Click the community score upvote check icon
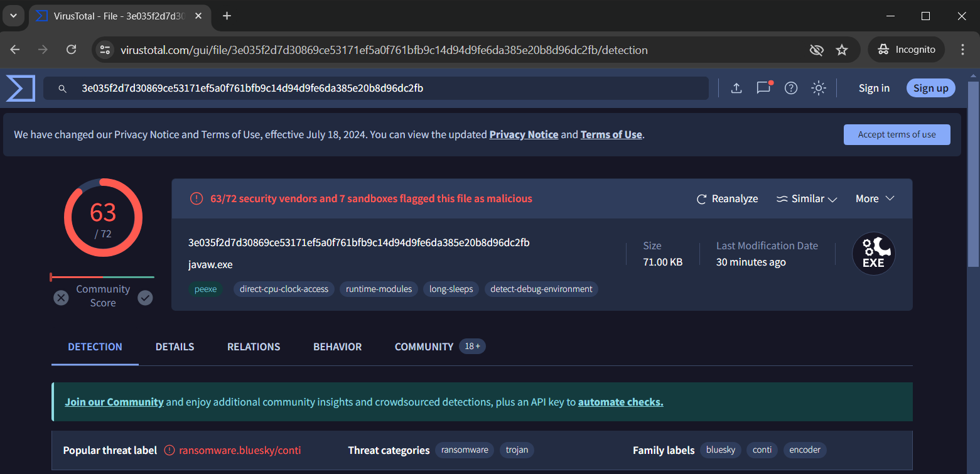980x474 pixels. coord(145,298)
